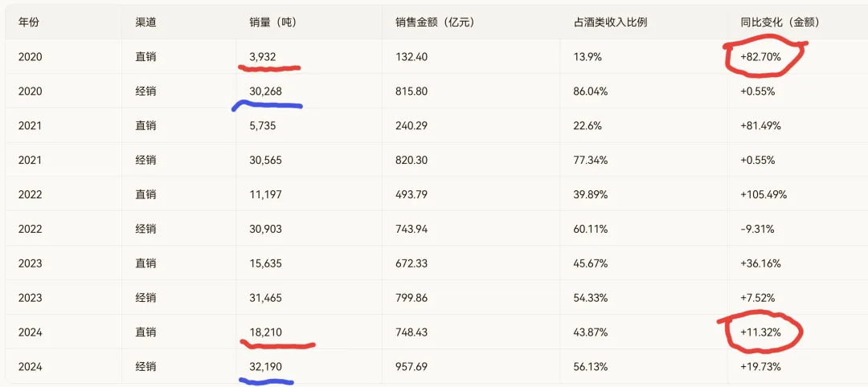
Task: Click the 占酒类收入比例 column header
Action: (x=610, y=22)
